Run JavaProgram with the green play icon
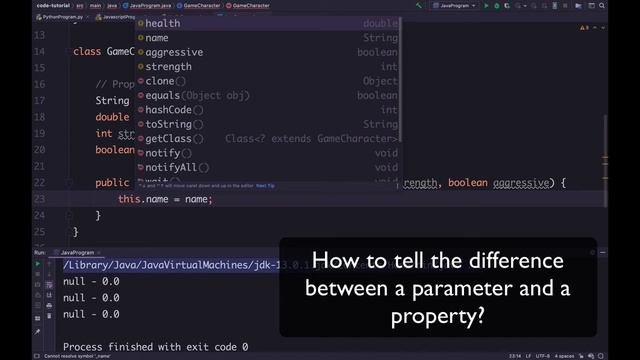Screen dimensions: 640x360 pyautogui.click(x=486, y=6)
